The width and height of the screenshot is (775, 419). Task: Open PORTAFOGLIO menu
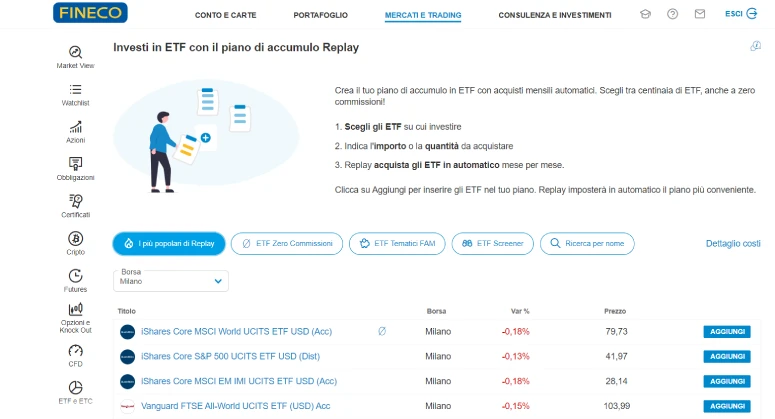[321, 16]
